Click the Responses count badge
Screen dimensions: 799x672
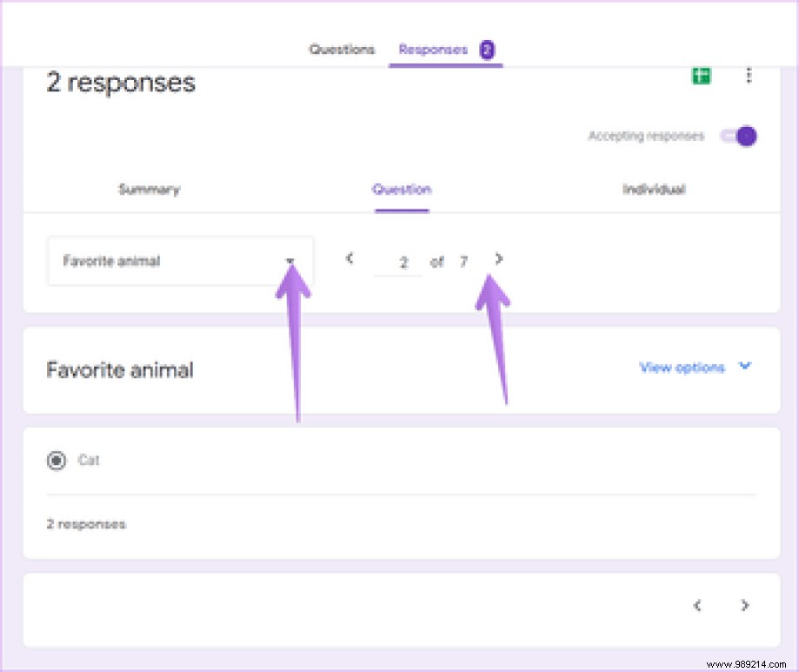[x=489, y=50]
